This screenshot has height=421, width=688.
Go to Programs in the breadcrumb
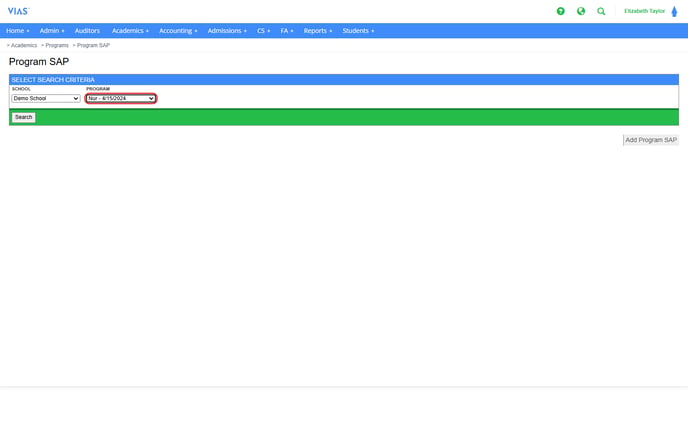pyautogui.click(x=57, y=46)
